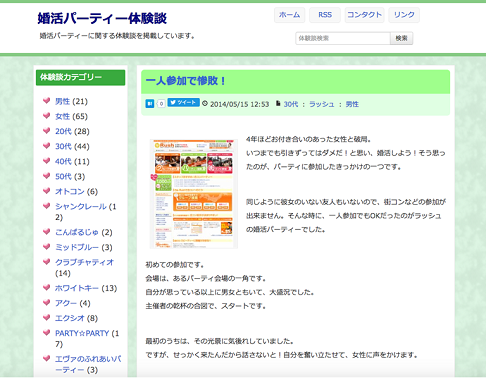
Task: Click the clock icon before the post date
Action: point(205,104)
